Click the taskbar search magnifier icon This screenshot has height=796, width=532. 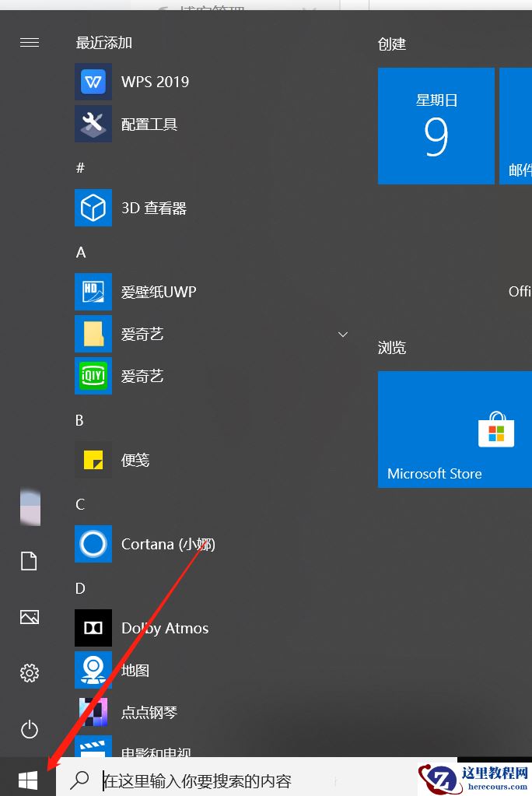(79, 780)
